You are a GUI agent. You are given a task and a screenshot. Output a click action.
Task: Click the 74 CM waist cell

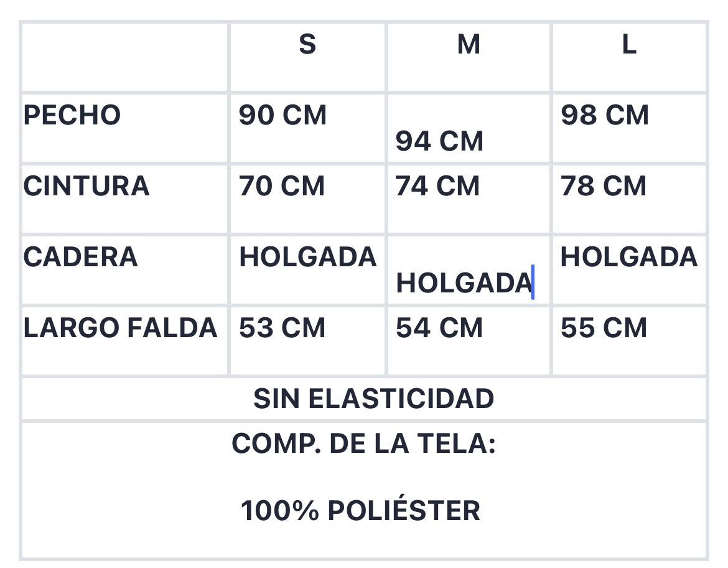click(469, 200)
